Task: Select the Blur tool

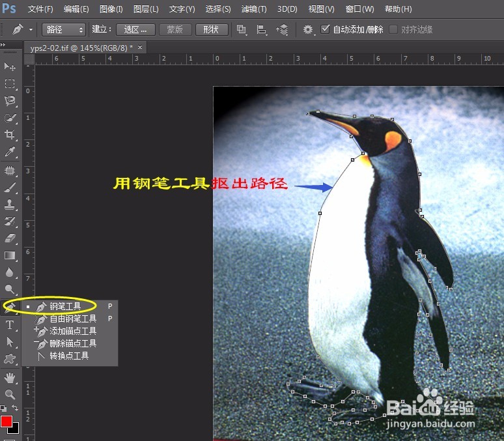Action: coord(10,272)
